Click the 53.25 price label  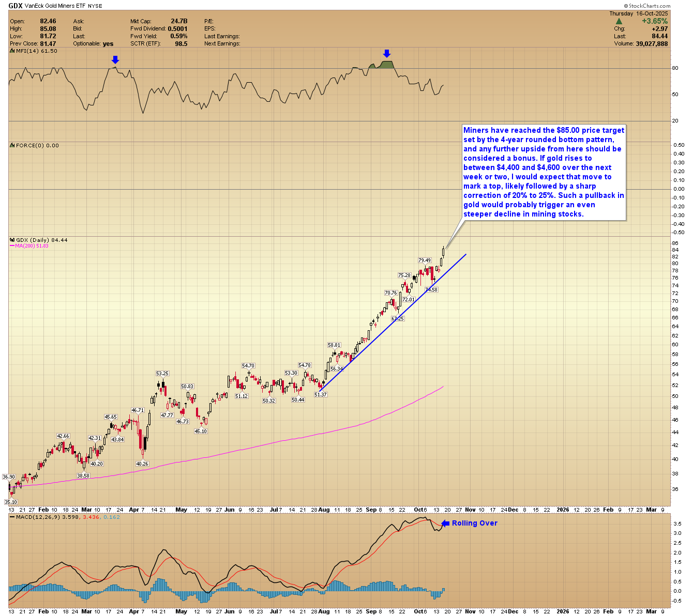(x=162, y=374)
